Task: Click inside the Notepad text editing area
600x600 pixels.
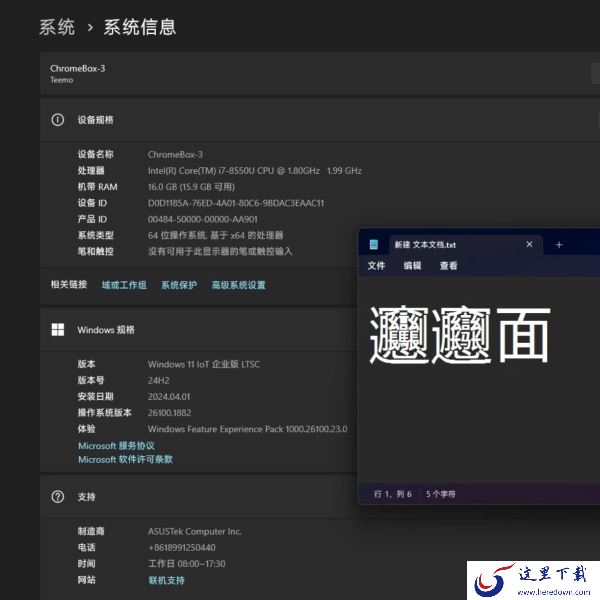Action: [479, 379]
